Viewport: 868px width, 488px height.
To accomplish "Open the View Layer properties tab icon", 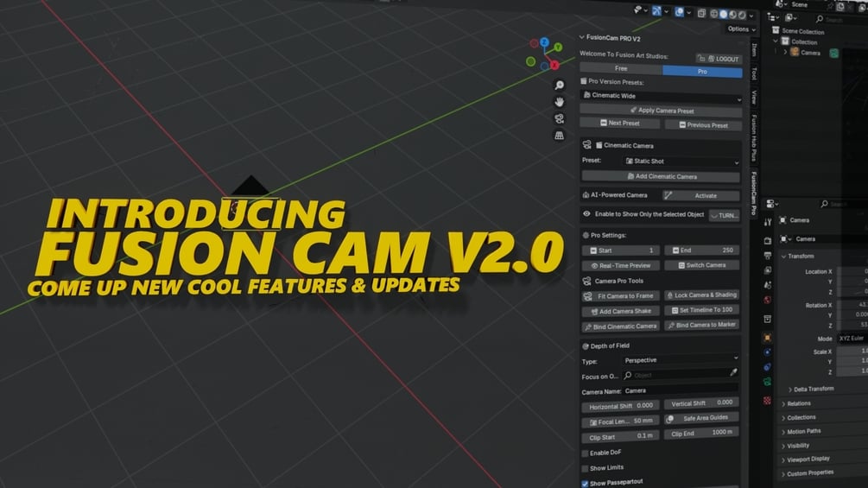I will pos(767,270).
